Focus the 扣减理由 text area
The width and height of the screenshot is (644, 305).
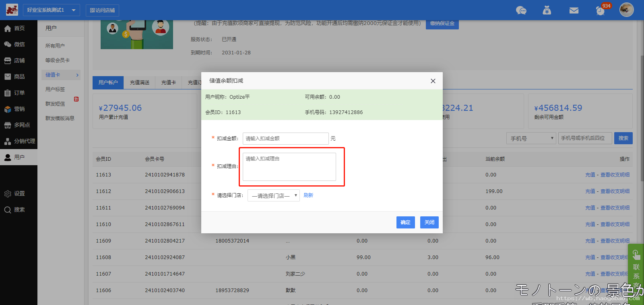[x=289, y=167]
